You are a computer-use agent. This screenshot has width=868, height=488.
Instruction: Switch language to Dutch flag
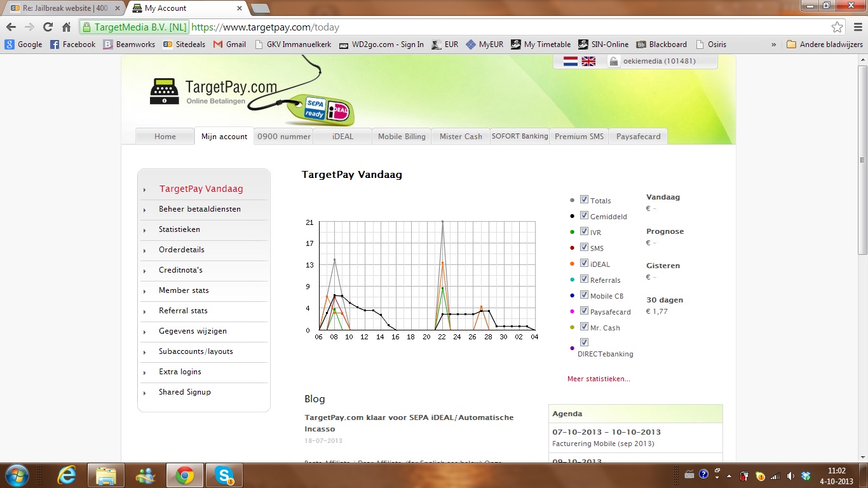point(570,62)
